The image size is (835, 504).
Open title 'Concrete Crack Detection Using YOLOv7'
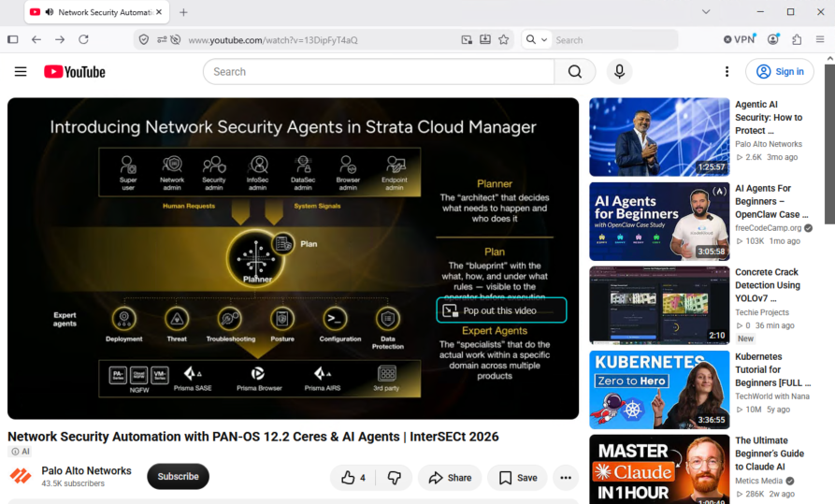[768, 285]
